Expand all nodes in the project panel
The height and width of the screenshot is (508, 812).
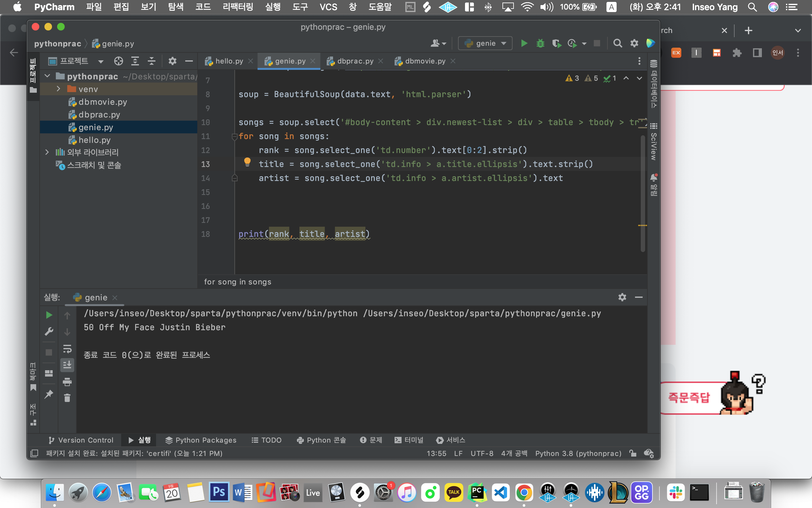(135, 61)
